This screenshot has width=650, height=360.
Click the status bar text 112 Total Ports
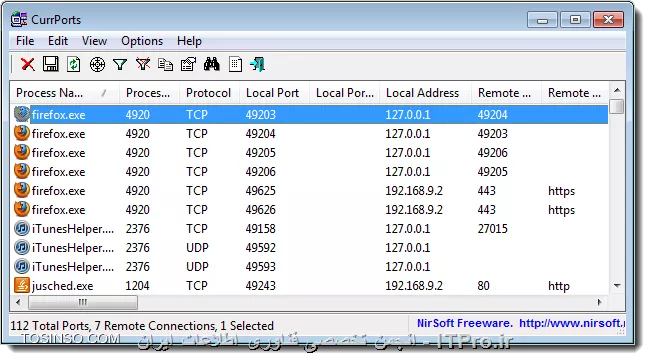click(49, 326)
